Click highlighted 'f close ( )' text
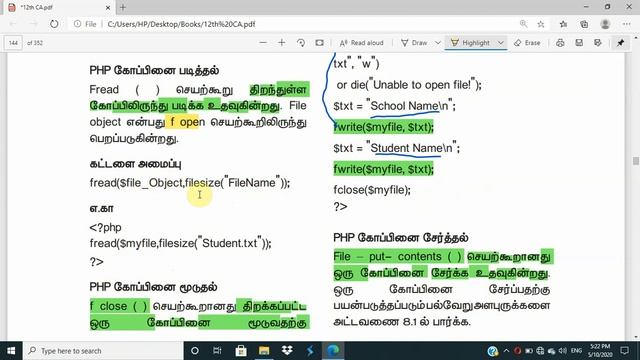Screen dimensions: 640x360 tap(119, 306)
